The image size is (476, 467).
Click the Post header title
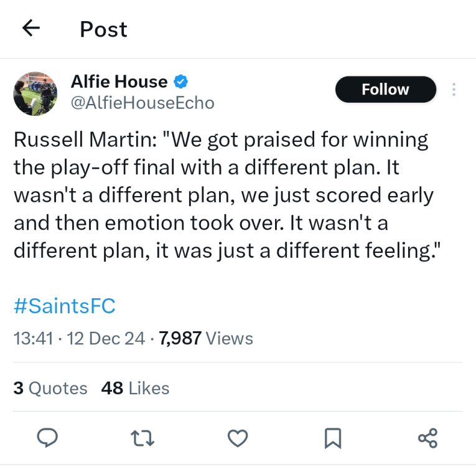tap(103, 29)
